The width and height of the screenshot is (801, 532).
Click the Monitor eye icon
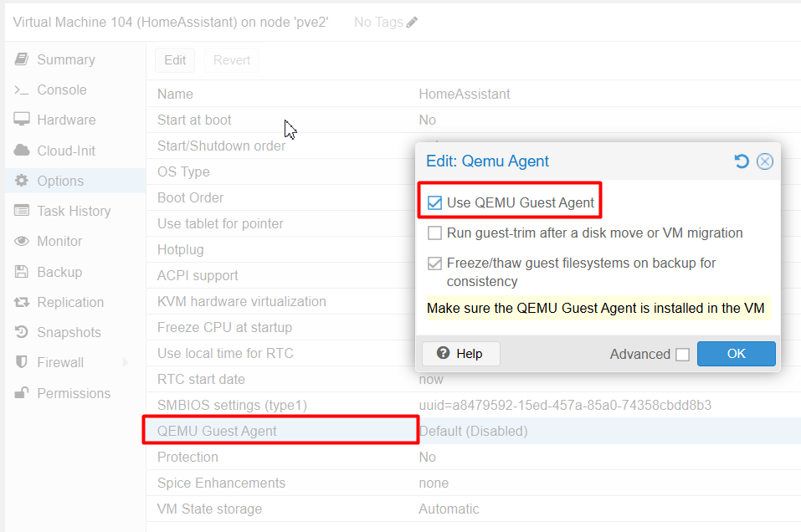pyautogui.click(x=22, y=241)
